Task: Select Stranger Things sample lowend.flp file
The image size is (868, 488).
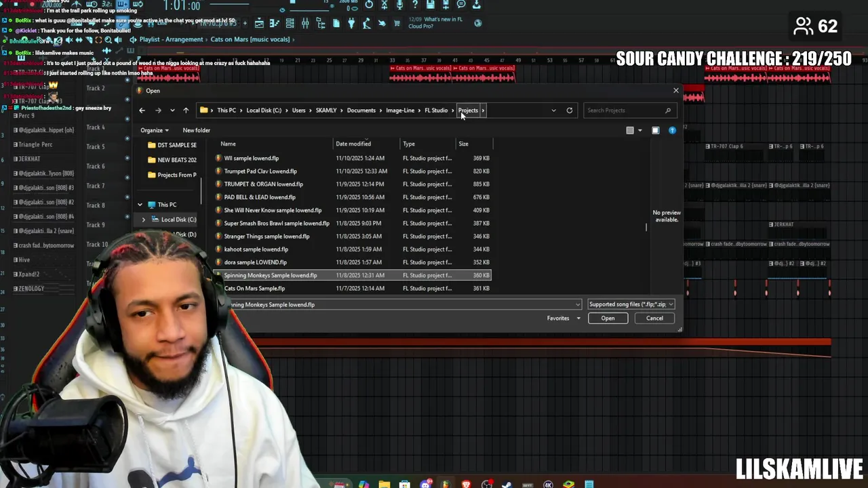Action: coord(352,236)
